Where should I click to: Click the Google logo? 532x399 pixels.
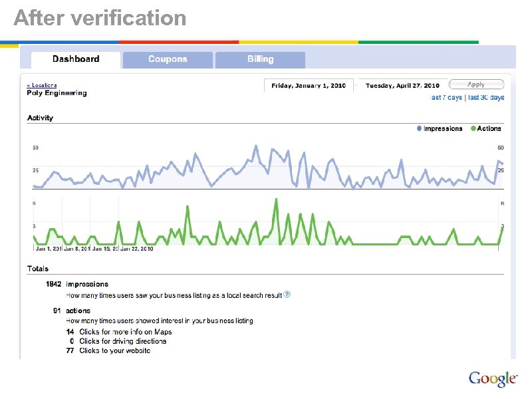coord(493,379)
